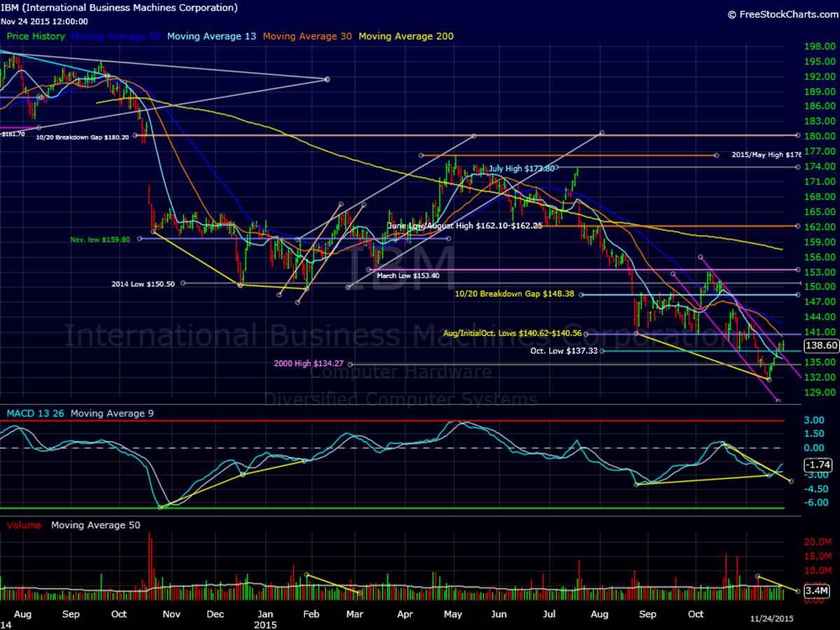Viewport: 840px width, 630px height.
Task: Click the 138.60 current price tag
Action: pos(821,346)
